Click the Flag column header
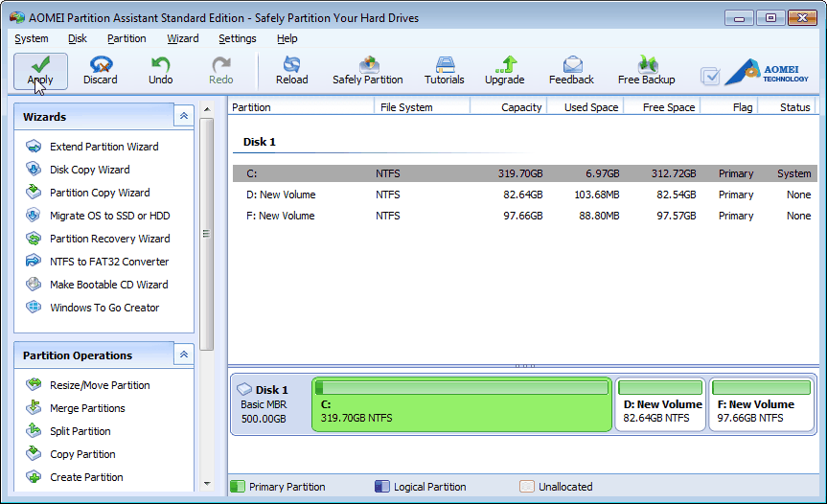Screen dimensions: 827x504 coord(729,107)
